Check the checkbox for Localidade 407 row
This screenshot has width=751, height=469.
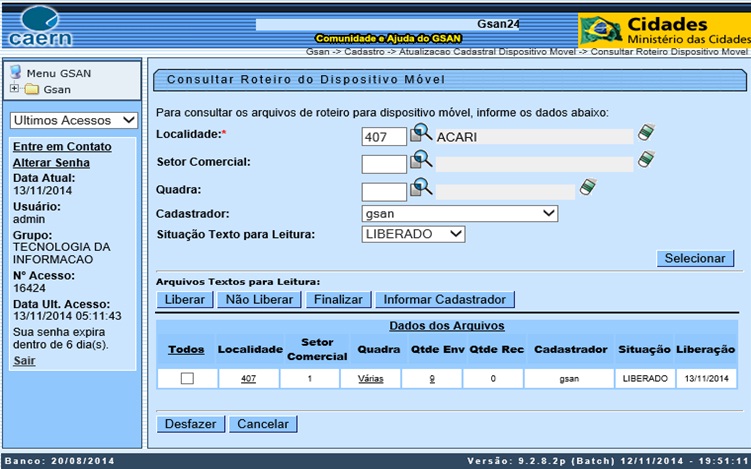click(x=187, y=378)
